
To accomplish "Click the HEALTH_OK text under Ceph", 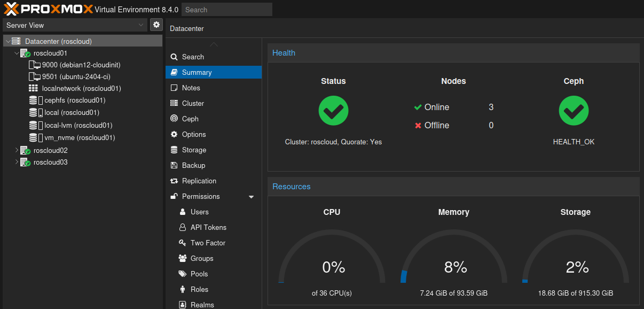I will [x=574, y=142].
